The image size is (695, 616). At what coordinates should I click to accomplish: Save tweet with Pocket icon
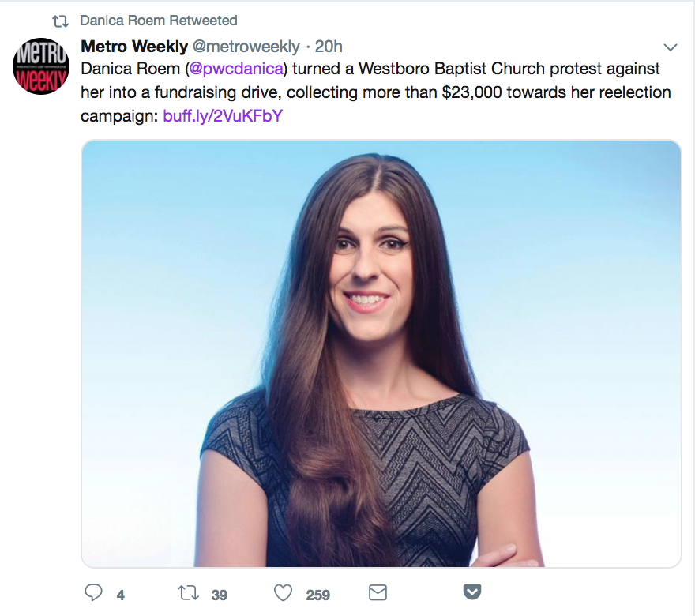coord(472,592)
